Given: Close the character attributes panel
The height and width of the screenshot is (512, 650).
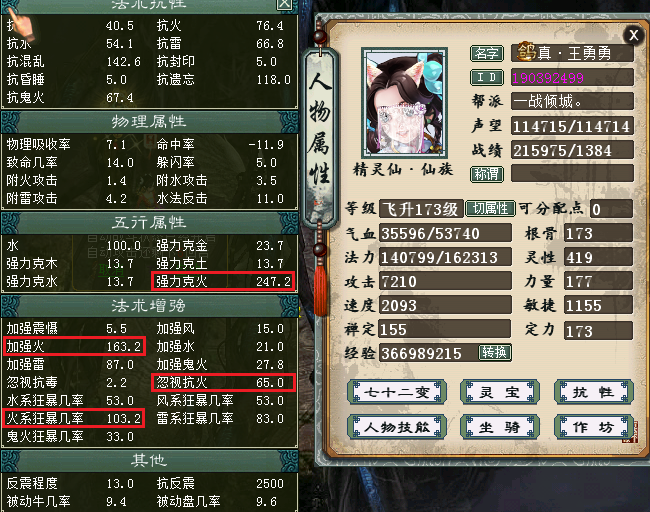Looking at the screenshot, I should (x=633, y=35).
